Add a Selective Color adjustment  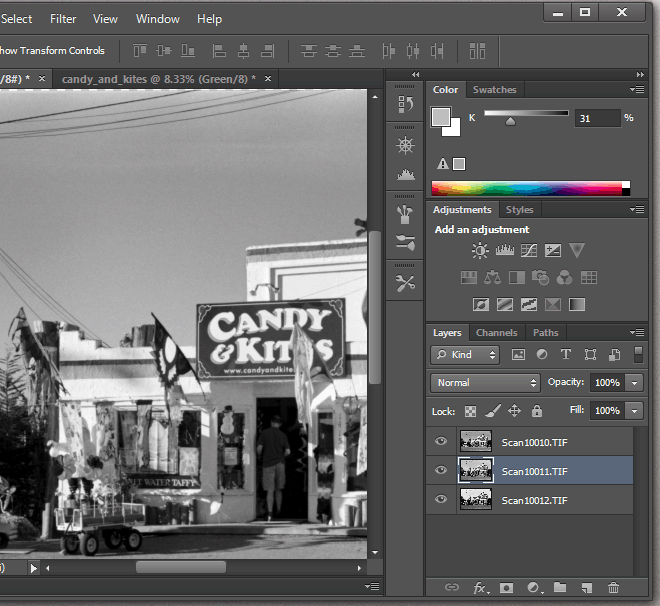coord(553,304)
